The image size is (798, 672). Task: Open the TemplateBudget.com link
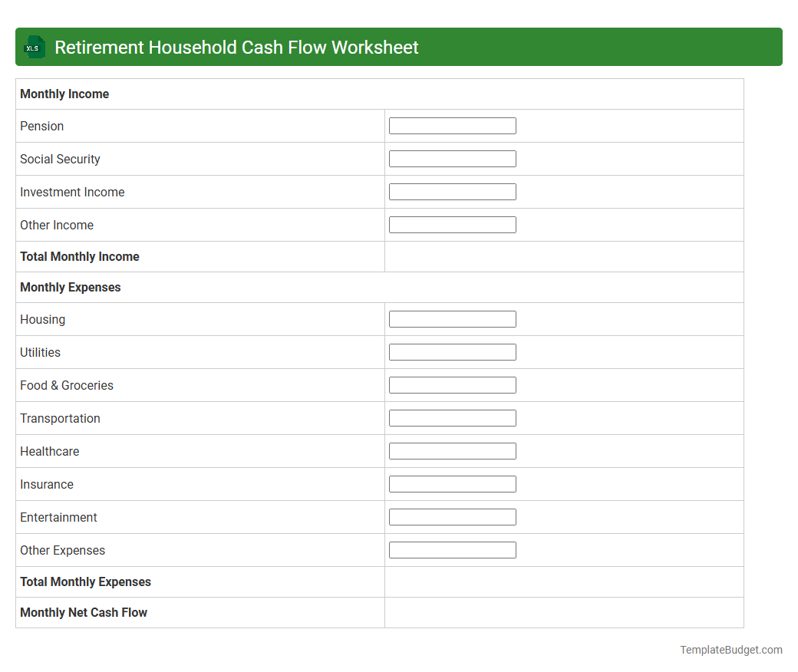(x=730, y=650)
